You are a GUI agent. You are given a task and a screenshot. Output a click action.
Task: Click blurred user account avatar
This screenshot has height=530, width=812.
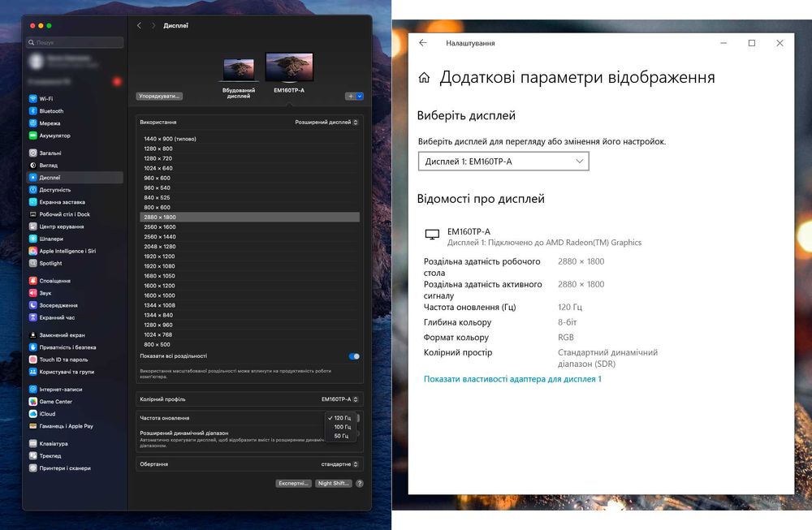37,62
